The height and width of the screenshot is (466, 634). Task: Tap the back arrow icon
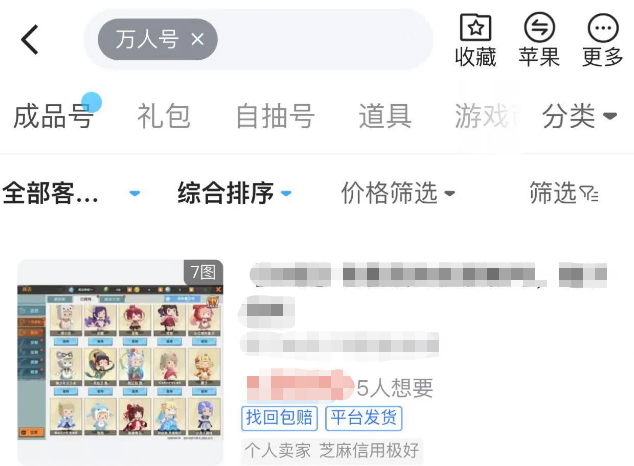point(30,40)
